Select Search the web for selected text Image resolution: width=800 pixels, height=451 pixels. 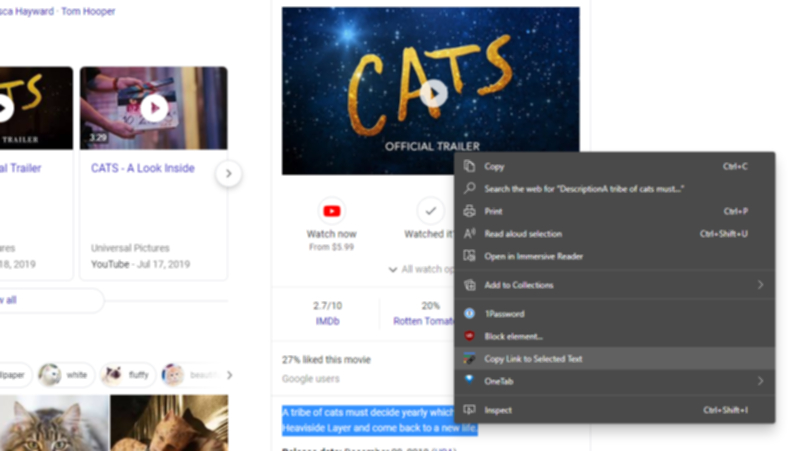point(615,189)
